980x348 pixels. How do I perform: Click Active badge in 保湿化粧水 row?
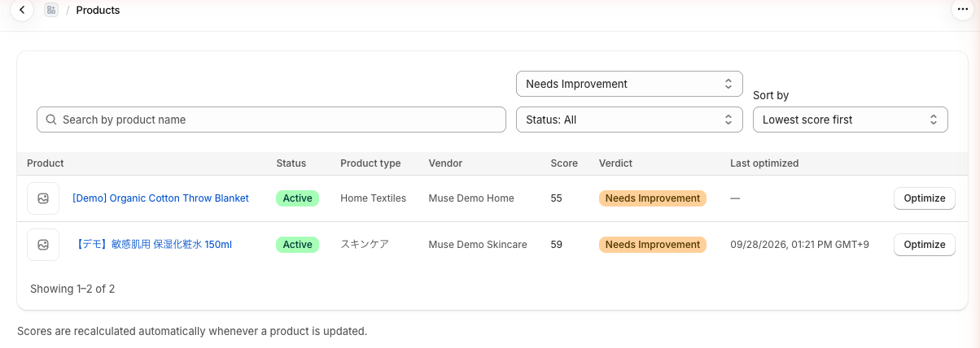click(297, 245)
